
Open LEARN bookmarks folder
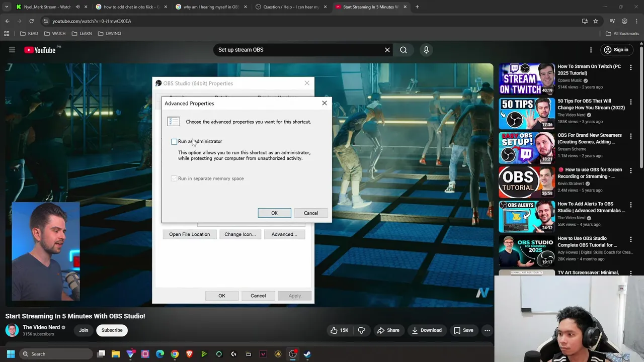[82, 33]
